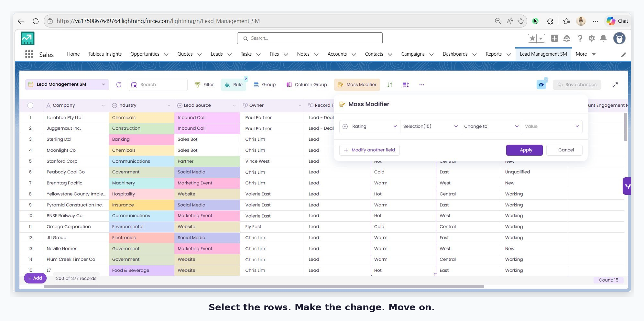Click the Salesforce favorites star button
Viewport: 644px width, 321px height.
coord(532,39)
